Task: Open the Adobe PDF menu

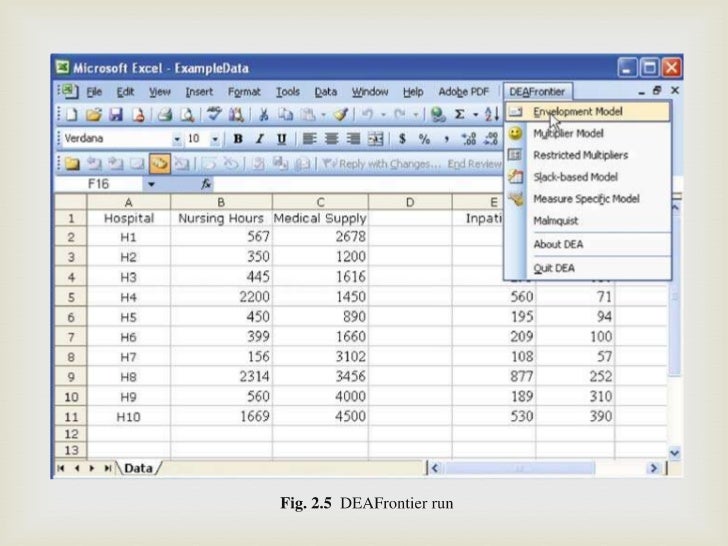Action: (x=464, y=92)
